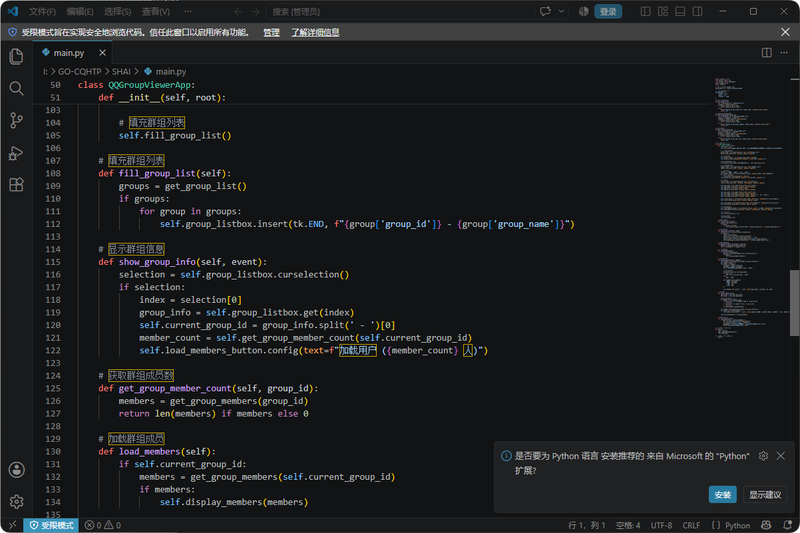Image resolution: width=800 pixels, height=533 pixels.
Task: Open the Manage gear in activity bar
Action: click(x=16, y=502)
